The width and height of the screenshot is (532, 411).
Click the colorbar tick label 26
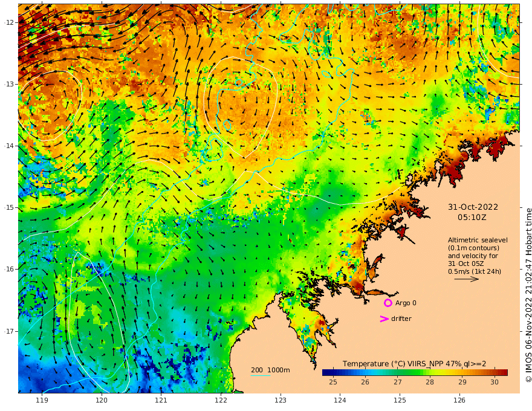pos(365,382)
